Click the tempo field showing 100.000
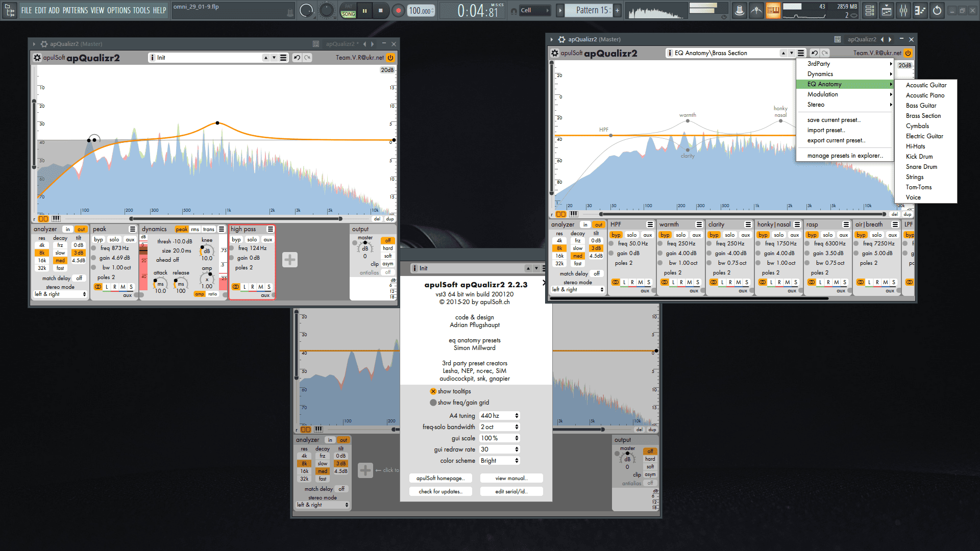The height and width of the screenshot is (551, 980). pyautogui.click(x=421, y=11)
